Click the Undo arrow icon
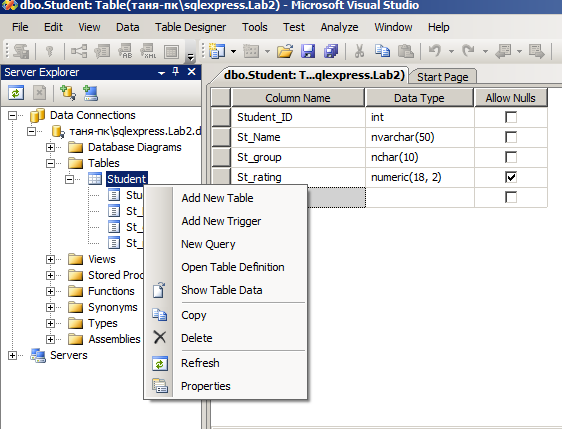The image size is (562, 429). pyautogui.click(x=435, y=51)
